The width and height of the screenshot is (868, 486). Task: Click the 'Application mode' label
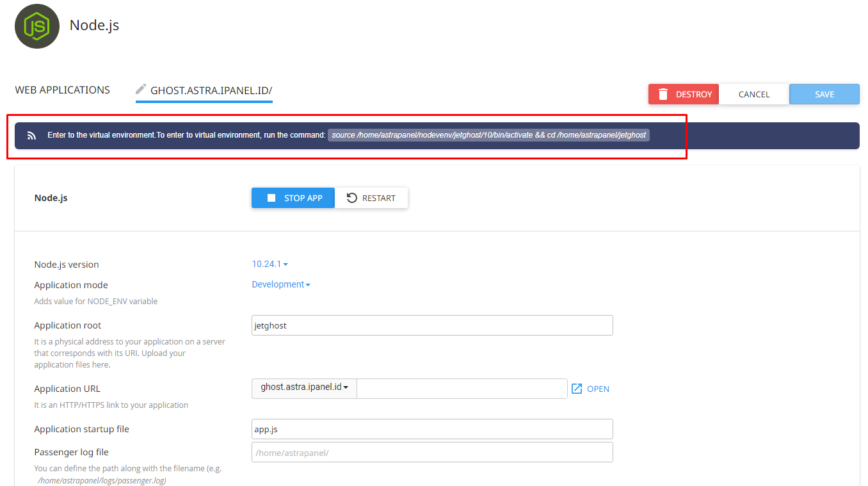click(71, 285)
